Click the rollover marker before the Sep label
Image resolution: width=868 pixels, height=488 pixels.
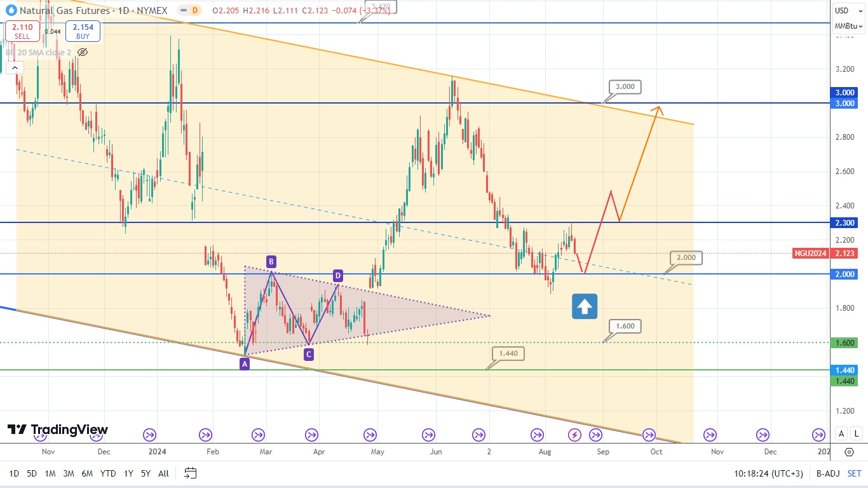595,435
